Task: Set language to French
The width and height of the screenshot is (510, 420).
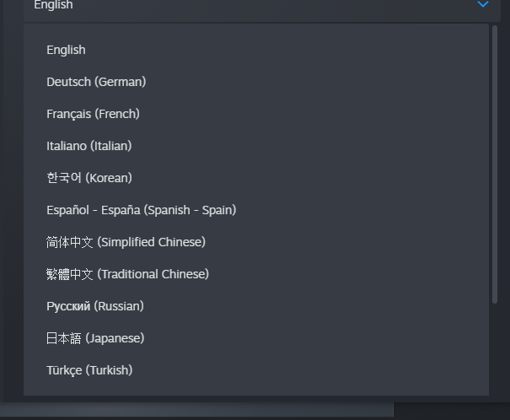Action: (93, 114)
